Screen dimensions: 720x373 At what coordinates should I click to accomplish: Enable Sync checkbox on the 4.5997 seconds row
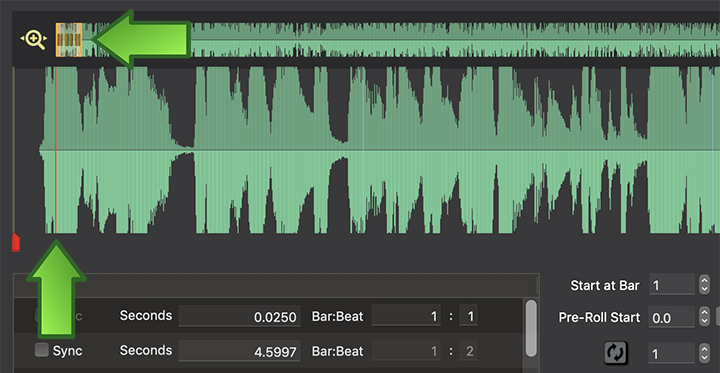click(x=42, y=350)
